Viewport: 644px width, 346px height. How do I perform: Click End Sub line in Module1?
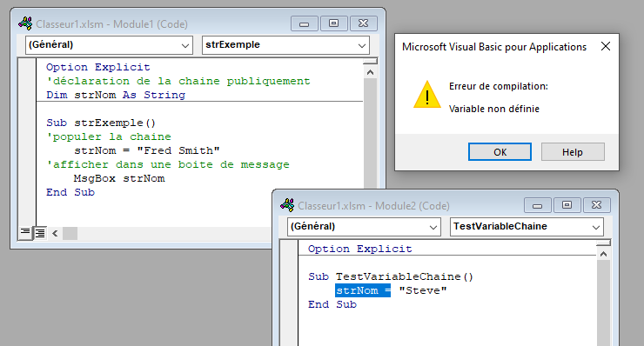pos(70,193)
